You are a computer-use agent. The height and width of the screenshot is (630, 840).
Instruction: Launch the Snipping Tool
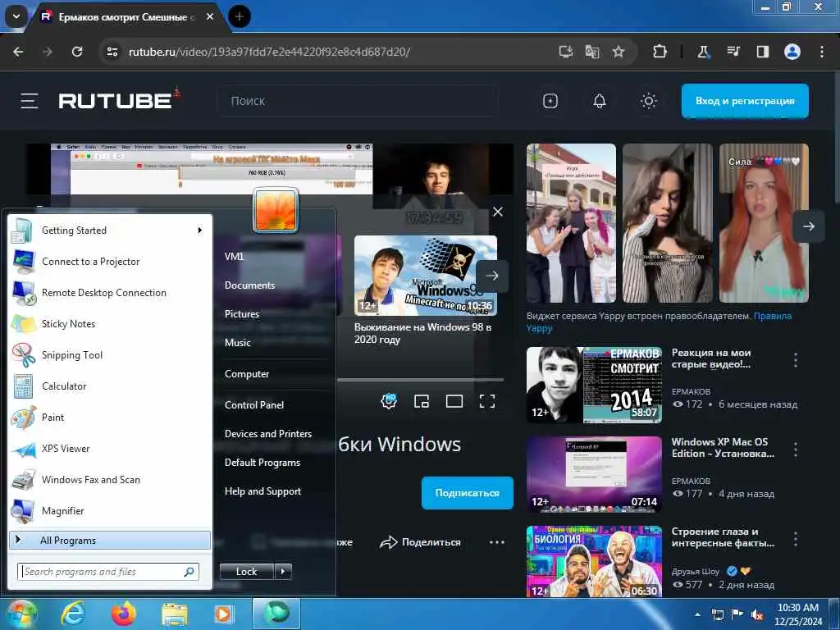point(109,354)
